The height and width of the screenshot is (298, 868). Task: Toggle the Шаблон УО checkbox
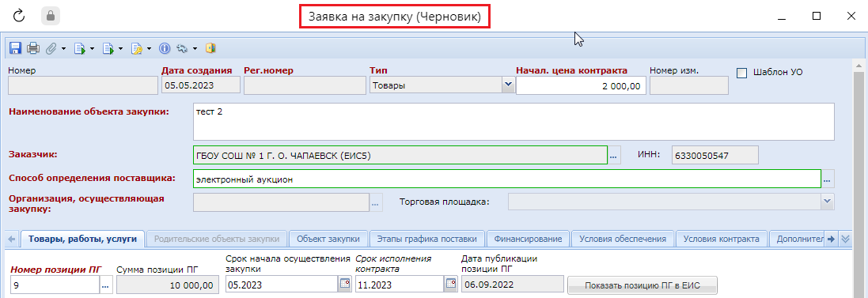coord(742,73)
